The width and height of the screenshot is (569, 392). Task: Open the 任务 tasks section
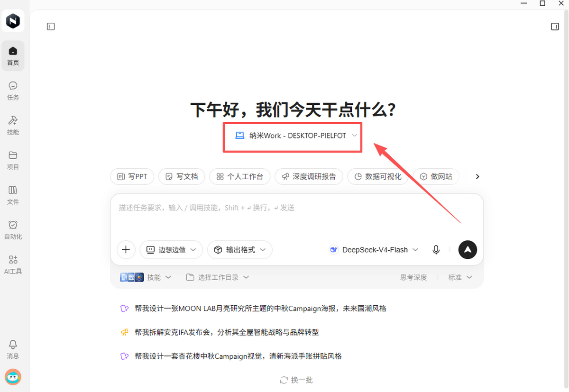13,91
